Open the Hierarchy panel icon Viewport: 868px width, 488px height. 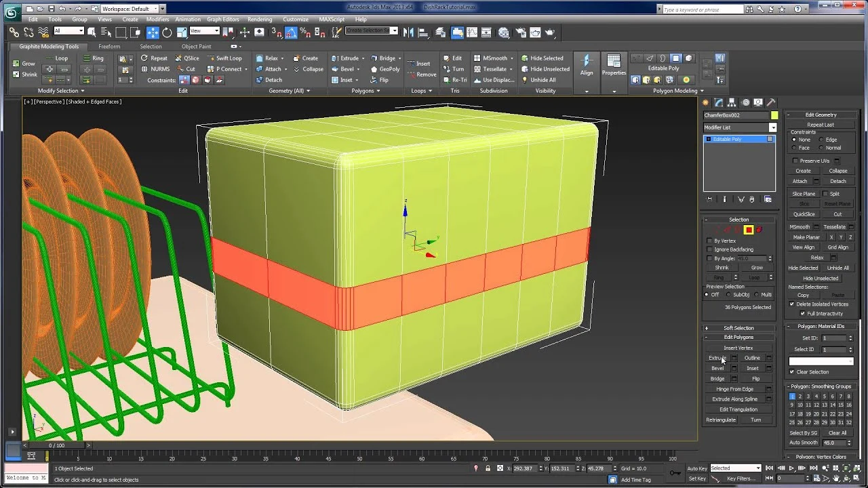[732, 102]
